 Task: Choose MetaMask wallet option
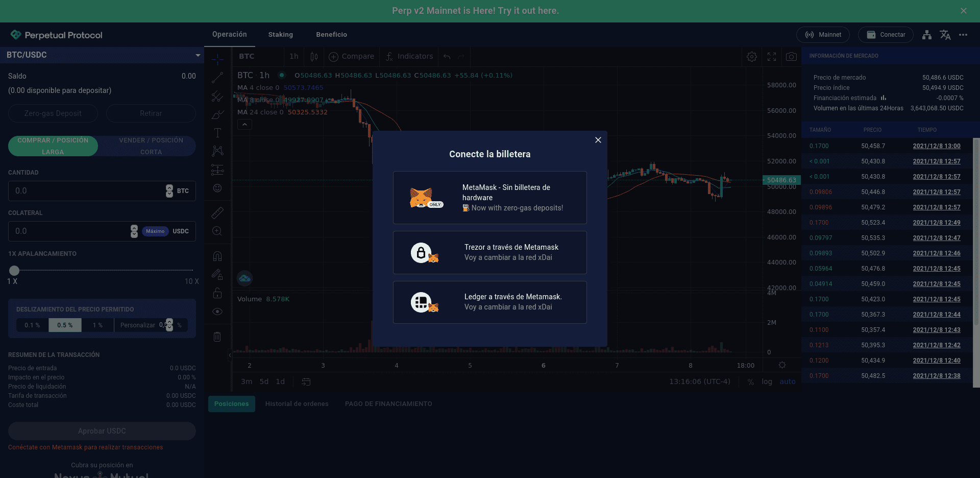click(x=490, y=198)
